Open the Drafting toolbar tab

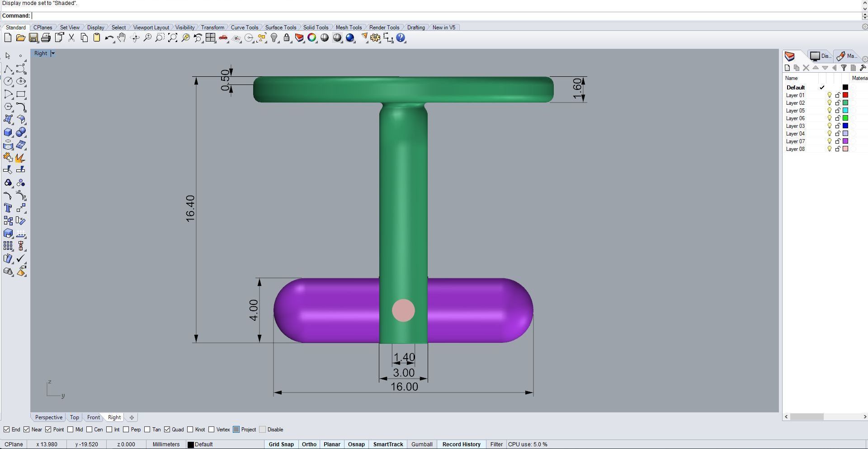click(416, 28)
